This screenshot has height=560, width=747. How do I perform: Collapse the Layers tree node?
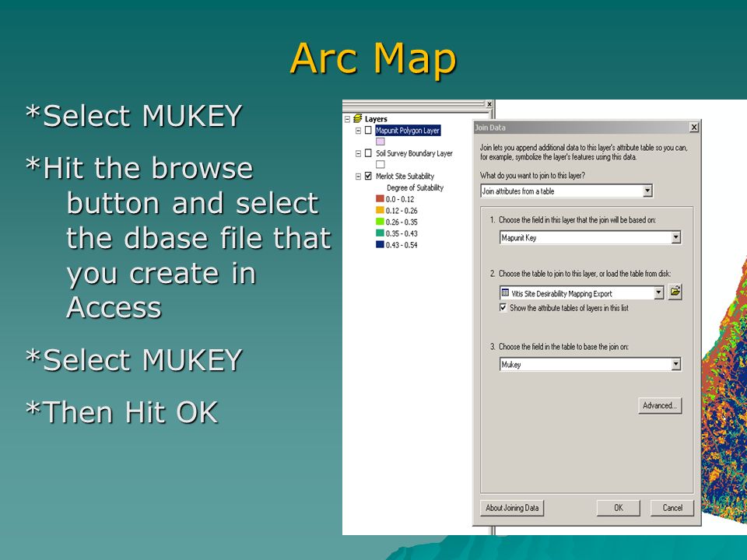coord(347,118)
